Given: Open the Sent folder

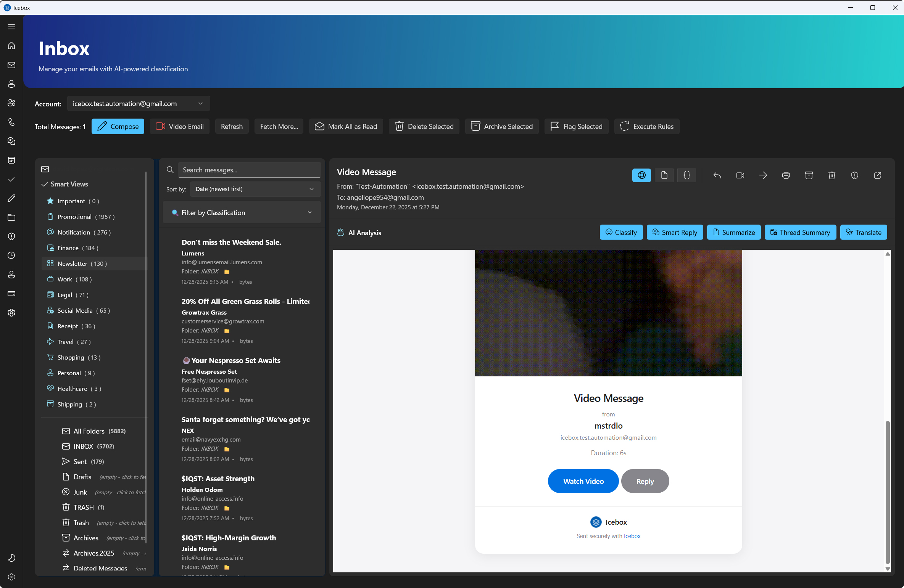Looking at the screenshot, I should point(80,461).
